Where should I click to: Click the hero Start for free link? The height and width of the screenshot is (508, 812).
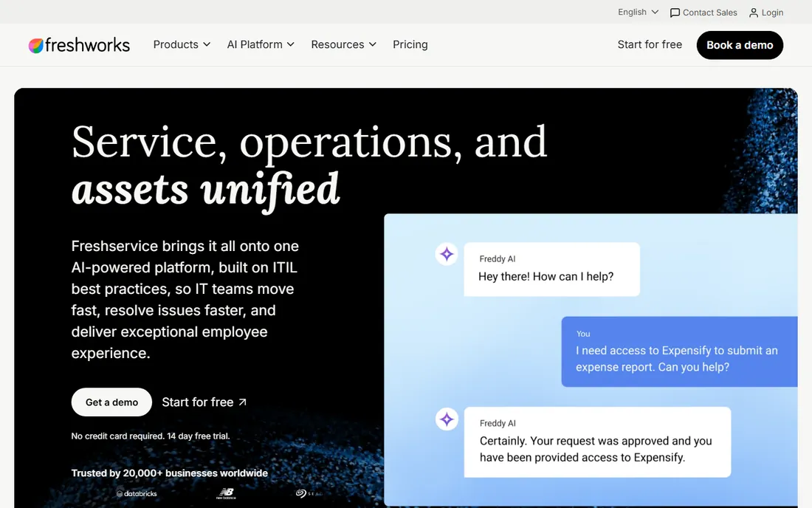tap(204, 402)
